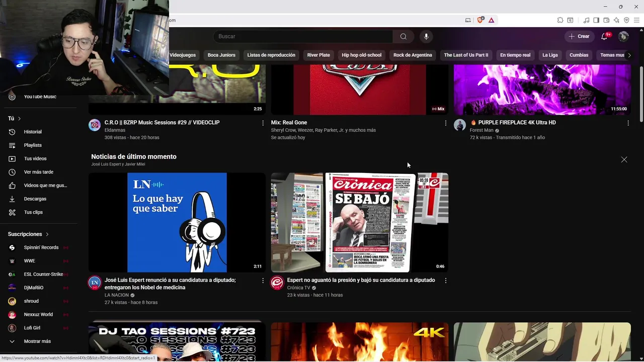
Task: Open DjMaRiiO subscription channel
Action: tap(39, 288)
